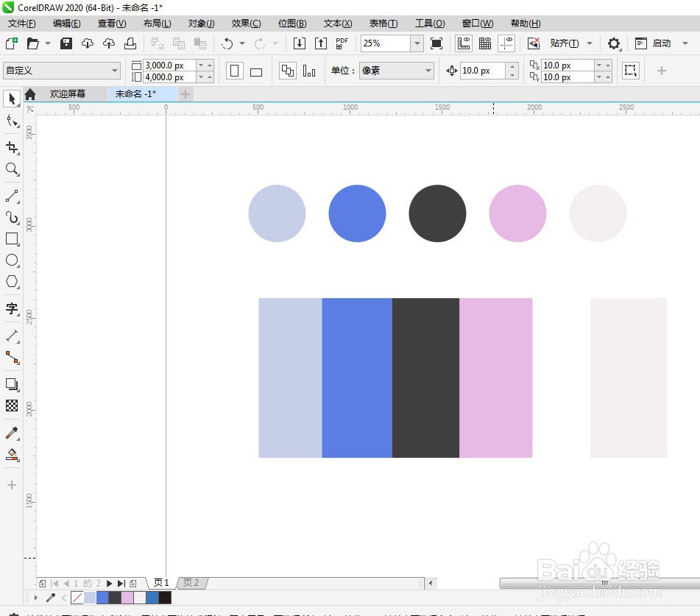Expand the Open recent dropdown arrow
The image size is (700, 616).
coord(48,43)
